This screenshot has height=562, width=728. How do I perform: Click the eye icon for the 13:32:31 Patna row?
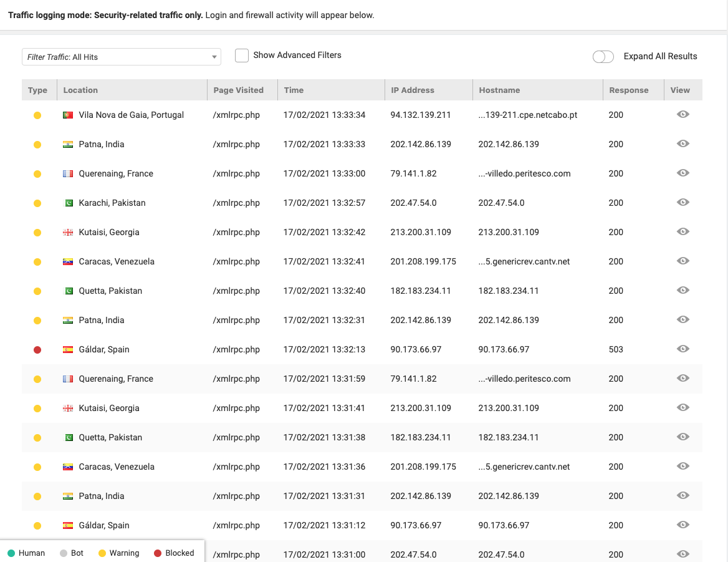(x=682, y=319)
